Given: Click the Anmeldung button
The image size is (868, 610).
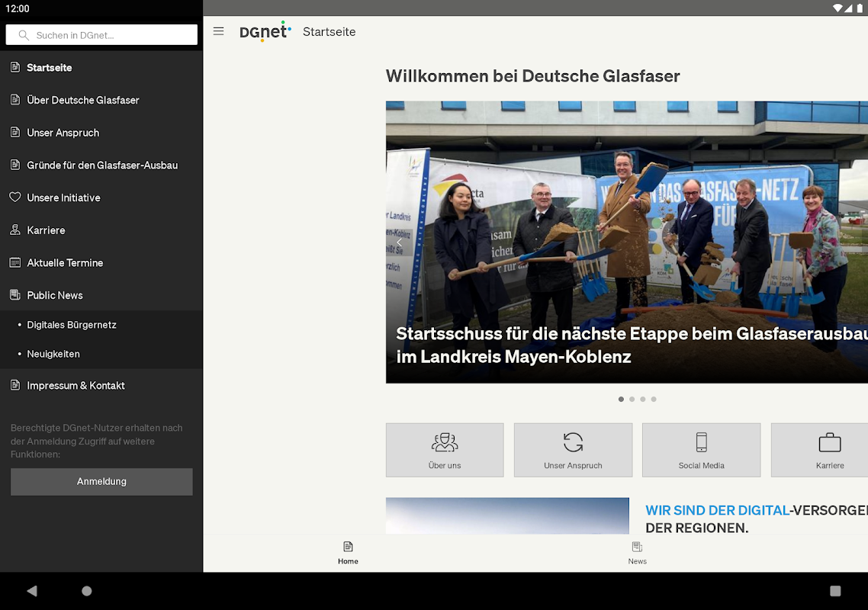Looking at the screenshot, I should [101, 482].
